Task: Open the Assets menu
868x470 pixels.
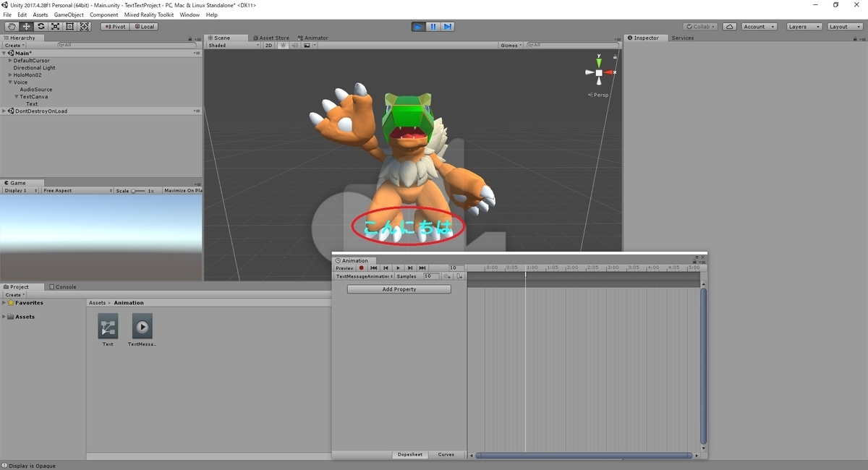Action: [x=41, y=14]
